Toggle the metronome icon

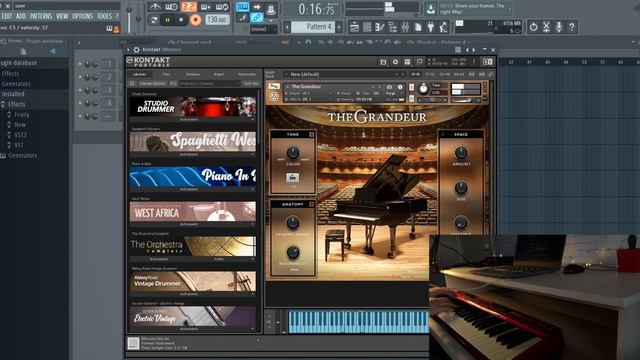pos(155,7)
